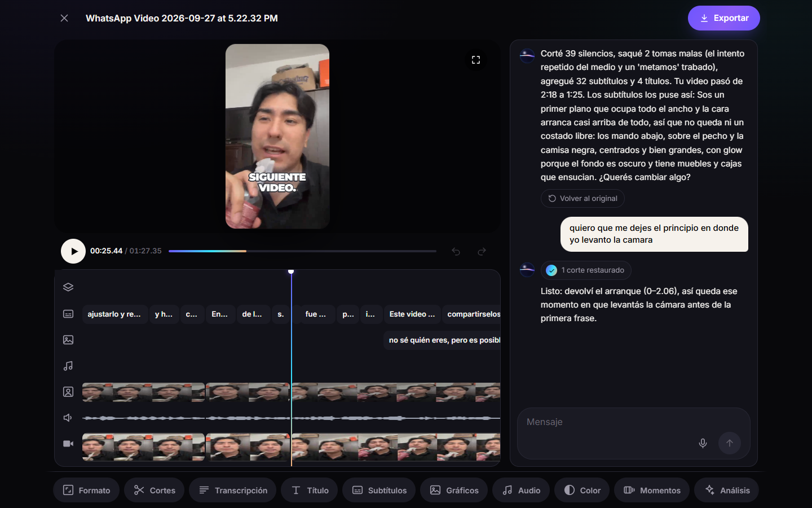Open the Subtítulos tab

(x=379, y=491)
